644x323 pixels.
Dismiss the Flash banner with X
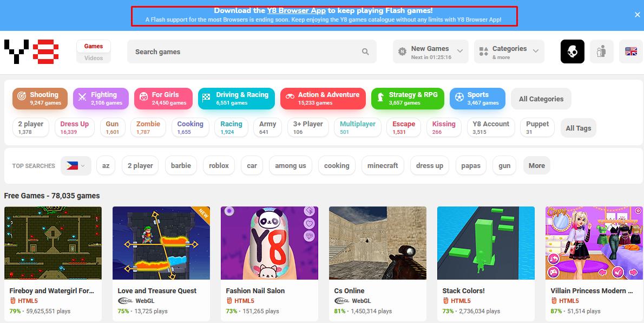(x=637, y=15)
